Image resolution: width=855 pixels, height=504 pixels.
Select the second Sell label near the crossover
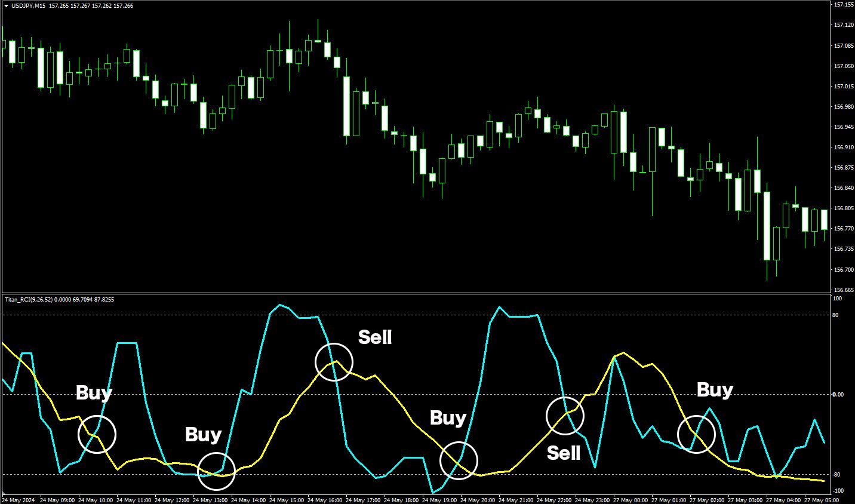point(562,454)
